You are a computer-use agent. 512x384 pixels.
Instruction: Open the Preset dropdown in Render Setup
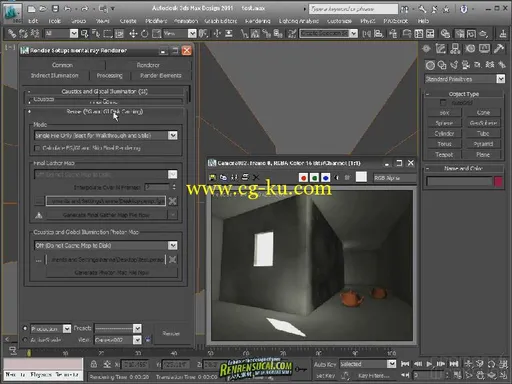[118, 329]
